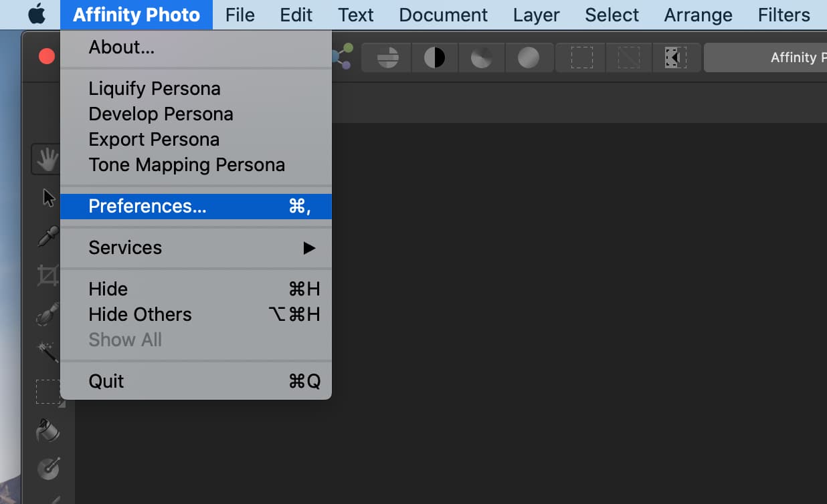
Task: Open the Filters menu
Action: (x=784, y=15)
